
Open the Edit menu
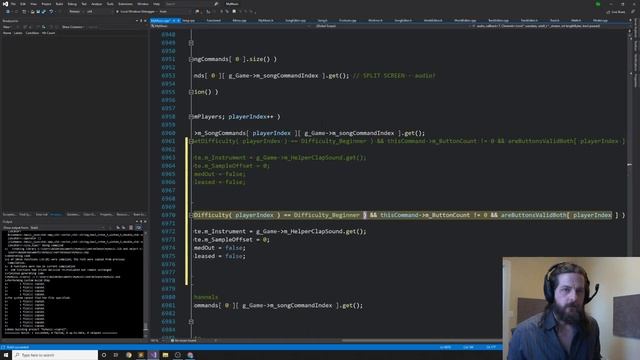23,4
